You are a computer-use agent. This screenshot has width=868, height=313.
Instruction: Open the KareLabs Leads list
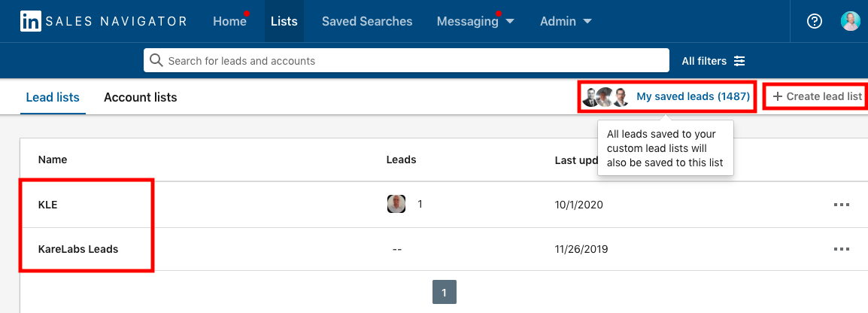tap(78, 249)
